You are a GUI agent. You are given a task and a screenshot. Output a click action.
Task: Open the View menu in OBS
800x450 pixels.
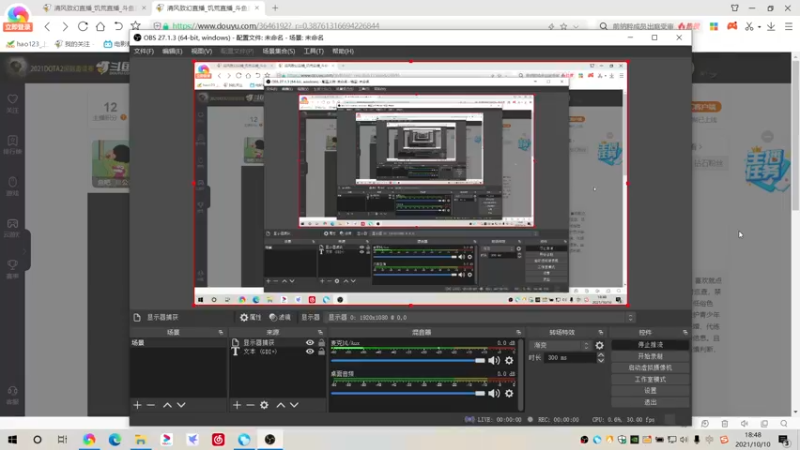pyautogui.click(x=201, y=51)
